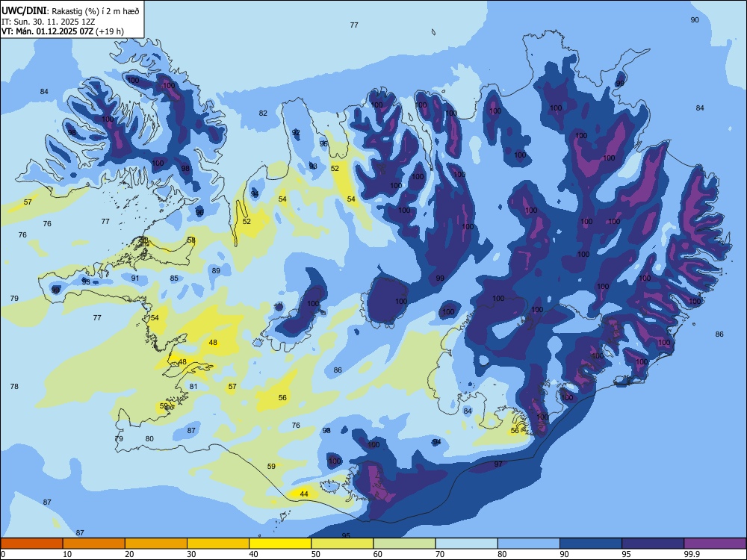Click the map value '82' over the northern bay
The image size is (747, 560).
point(263,113)
